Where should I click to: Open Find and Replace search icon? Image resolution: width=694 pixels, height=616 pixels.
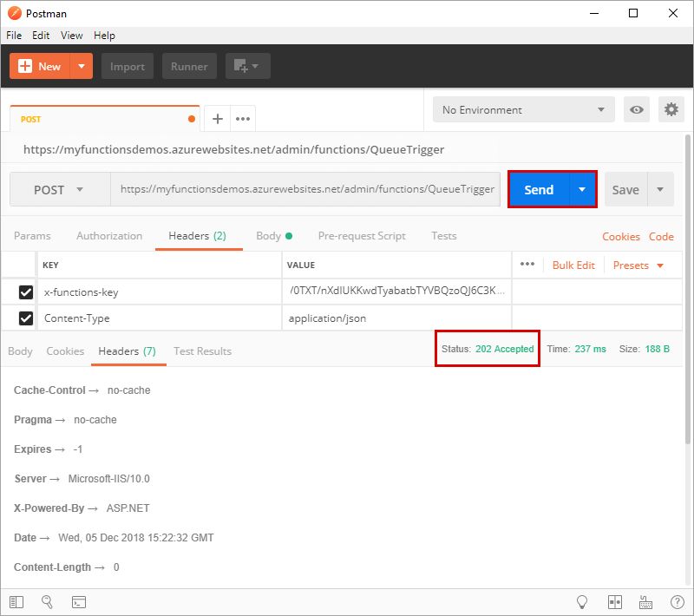tap(47, 602)
